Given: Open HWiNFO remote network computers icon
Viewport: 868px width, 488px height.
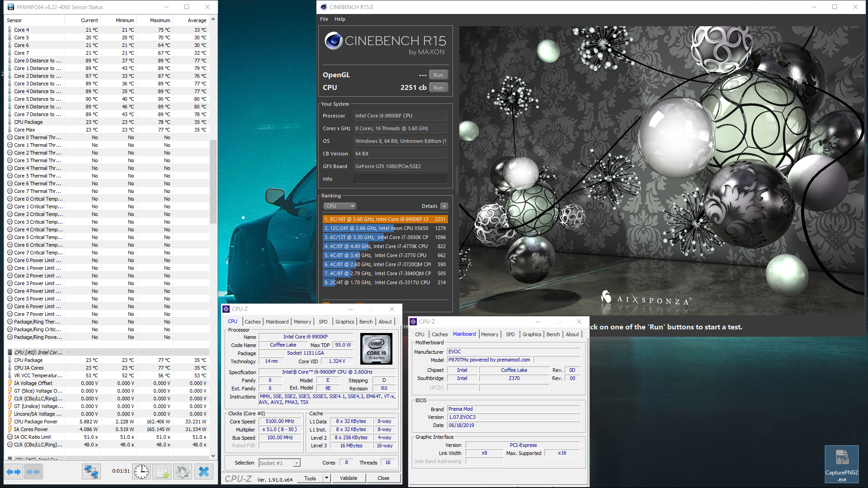Looking at the screenshot, I should [91, 472].
